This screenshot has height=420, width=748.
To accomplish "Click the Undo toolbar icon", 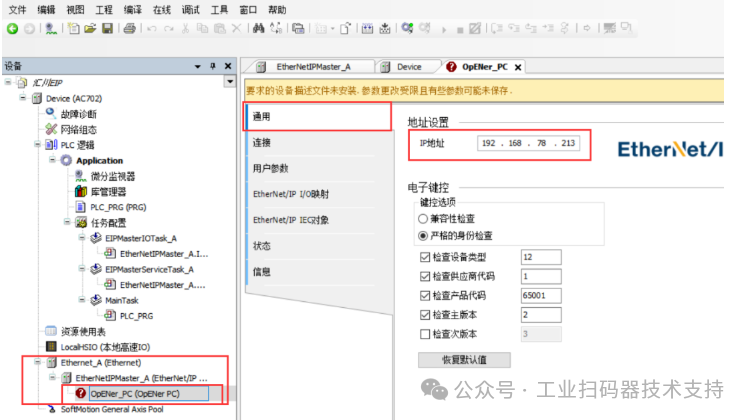I will pyautogui.click(x=152, y=29).
